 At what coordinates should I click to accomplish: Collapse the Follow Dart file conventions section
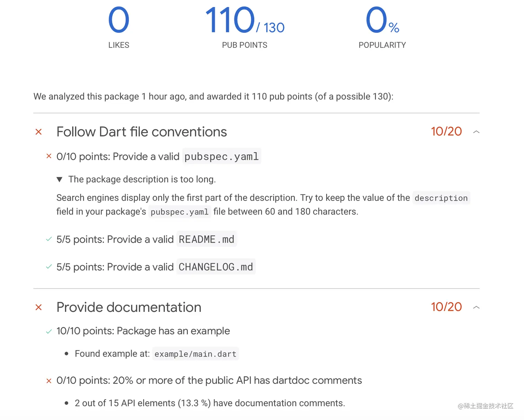pos(476,132)
